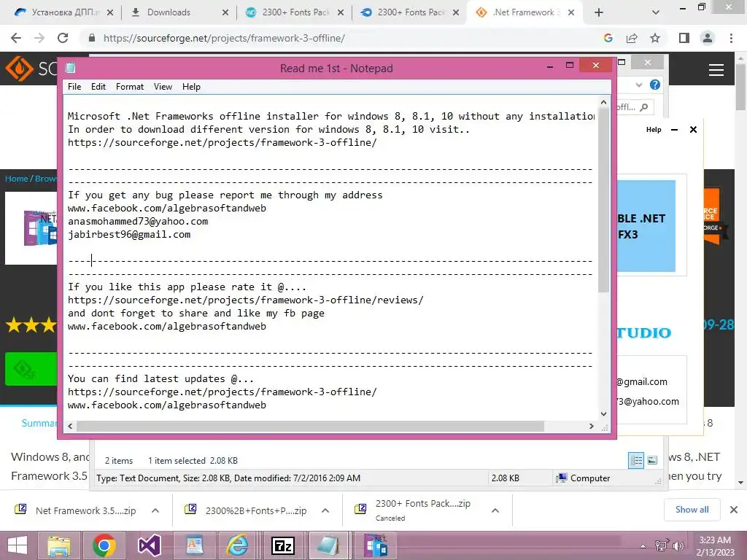Viewport: 747px width, 560px height.
Task: Click the Notepad taskbar icon
Action: coord(328,545)
